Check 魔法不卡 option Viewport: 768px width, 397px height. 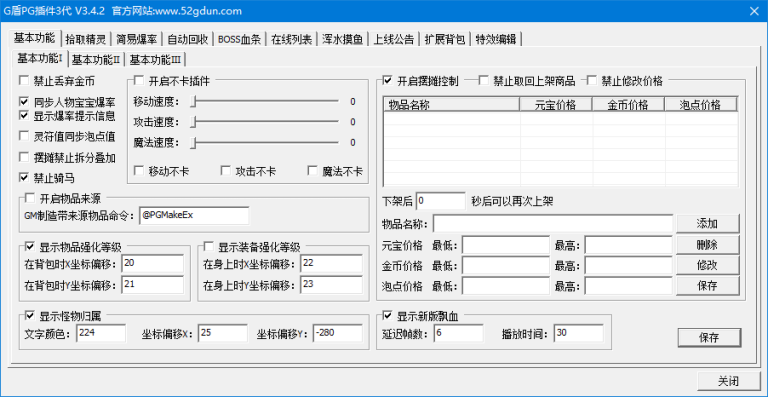(312, 171)
